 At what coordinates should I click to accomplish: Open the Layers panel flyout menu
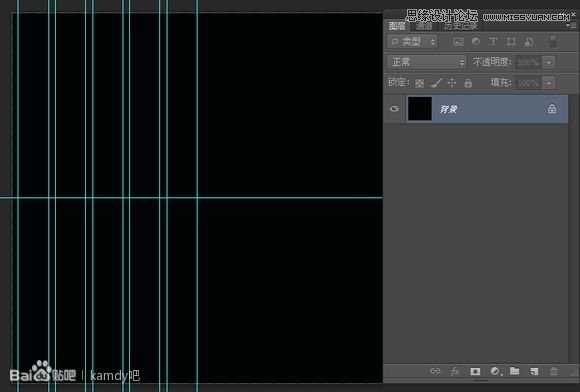(570, 26)
